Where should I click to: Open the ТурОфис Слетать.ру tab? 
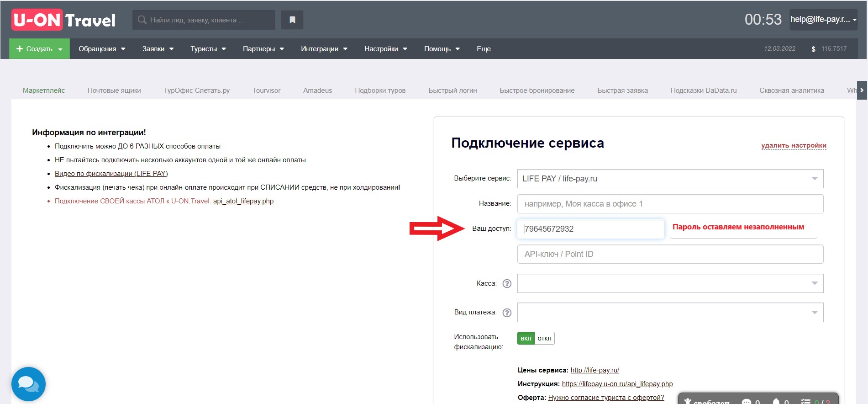click(197, 90)
